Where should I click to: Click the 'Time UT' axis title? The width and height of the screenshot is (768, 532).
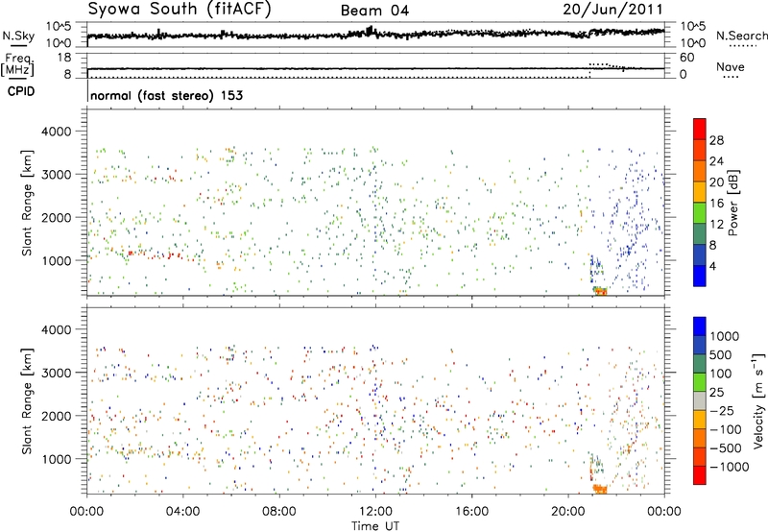375,526
